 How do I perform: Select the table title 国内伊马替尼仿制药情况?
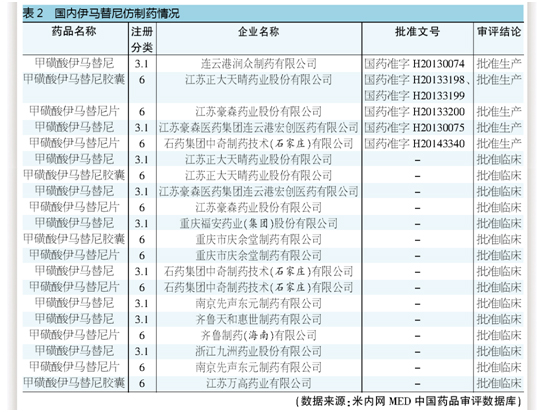(117, 13)
